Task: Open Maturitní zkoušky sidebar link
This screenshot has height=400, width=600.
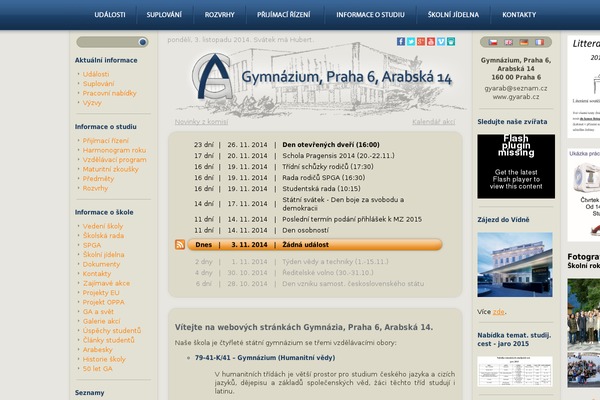Action: (111, 169)
